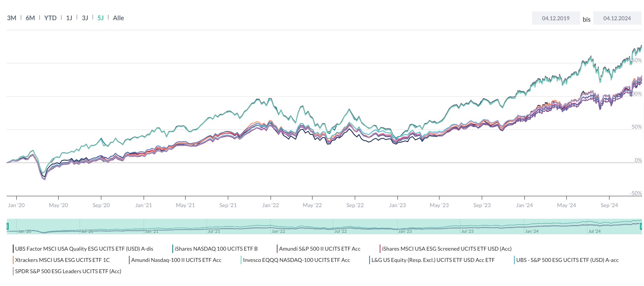Open the start date field showing 04.12.2019
The image size is (644, 286).
[556, 18]
